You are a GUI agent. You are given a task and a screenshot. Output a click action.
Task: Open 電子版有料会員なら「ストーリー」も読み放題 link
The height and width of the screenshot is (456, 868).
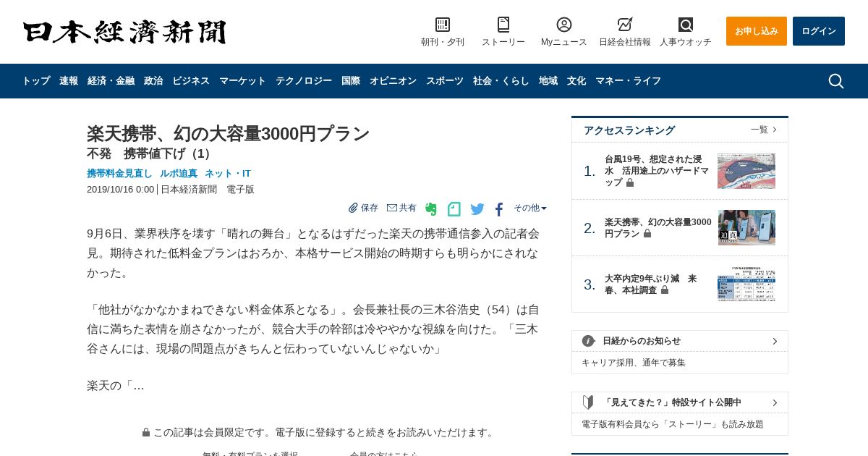point(673,424)
